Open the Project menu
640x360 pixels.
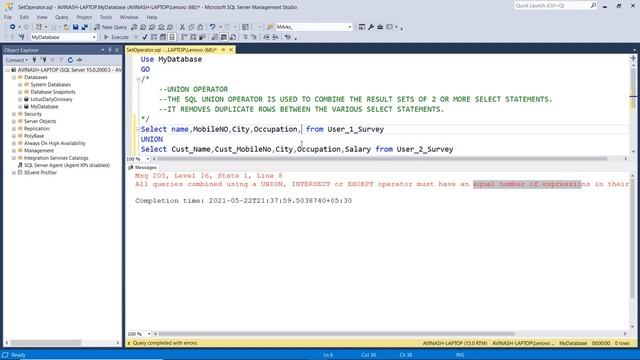point(84,17)
